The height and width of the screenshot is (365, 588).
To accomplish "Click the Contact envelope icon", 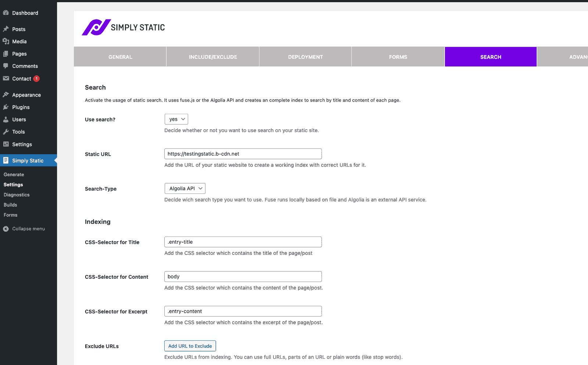I will (x=6, y=78).
